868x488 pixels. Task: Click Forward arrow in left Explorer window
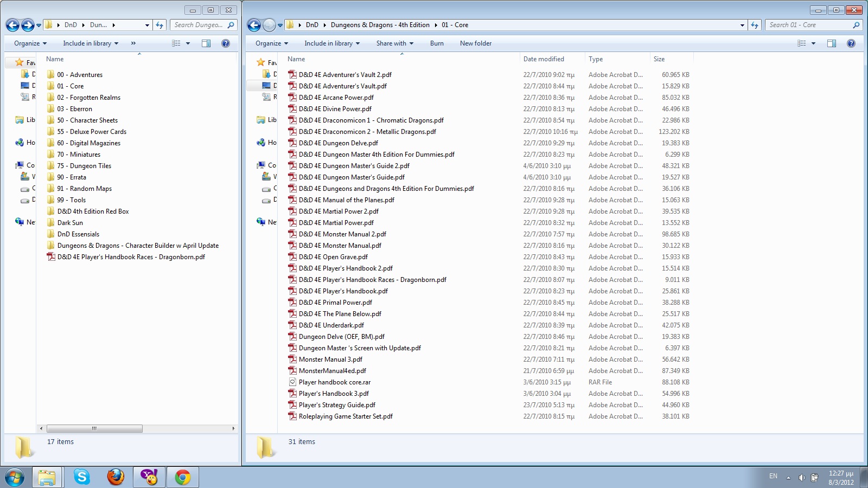[28, 25]
